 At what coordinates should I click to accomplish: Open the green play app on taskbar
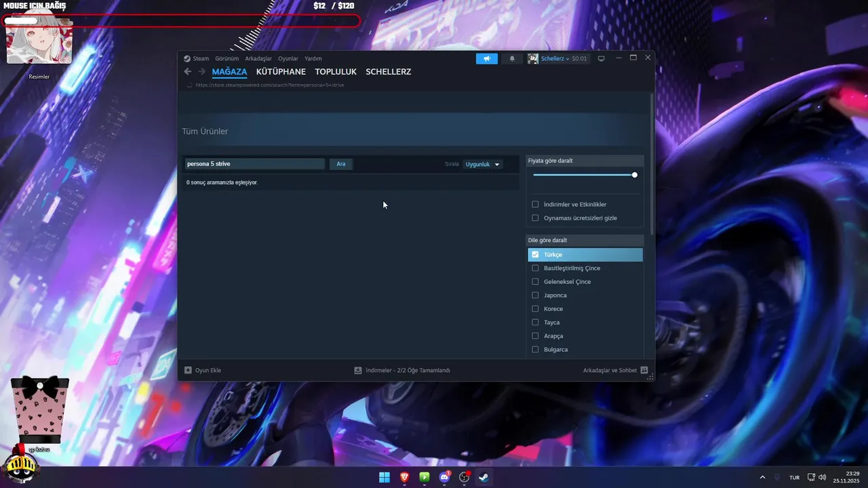425,477
